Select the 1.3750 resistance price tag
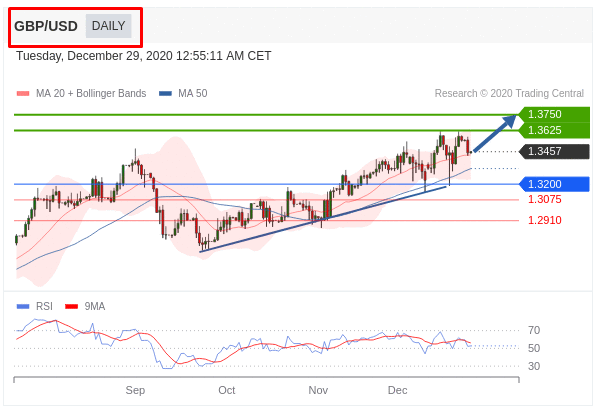 pos(554,114)
